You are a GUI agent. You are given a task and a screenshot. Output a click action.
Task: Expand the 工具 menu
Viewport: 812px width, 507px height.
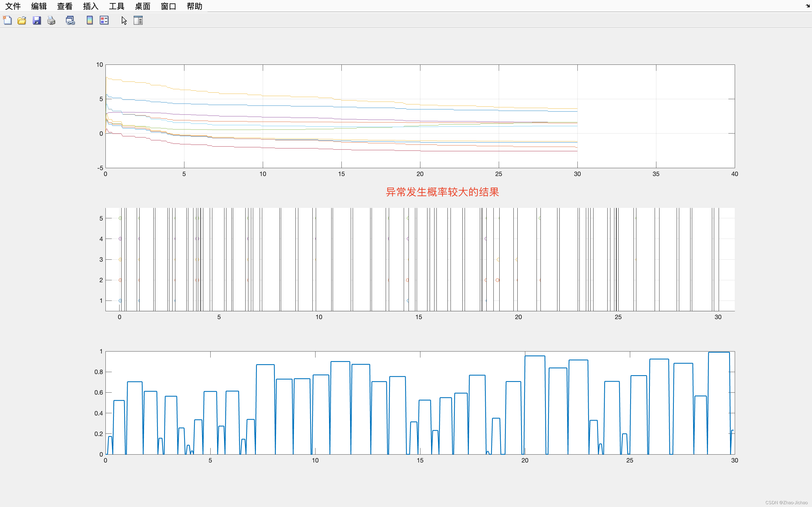(116, 6)
